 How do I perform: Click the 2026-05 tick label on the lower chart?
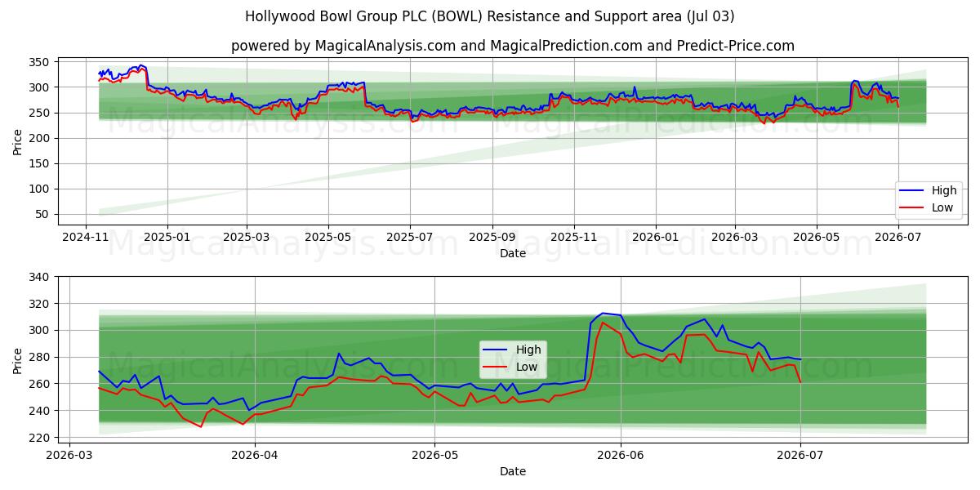point(434,455)
